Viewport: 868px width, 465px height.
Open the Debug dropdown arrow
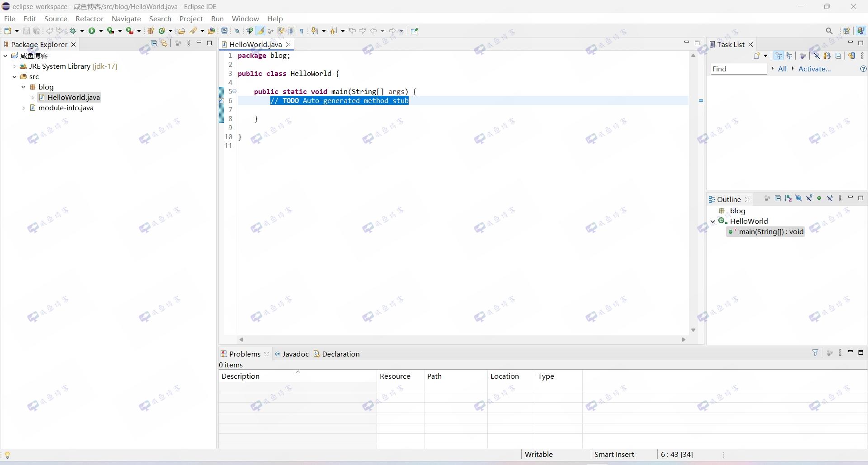82,31
